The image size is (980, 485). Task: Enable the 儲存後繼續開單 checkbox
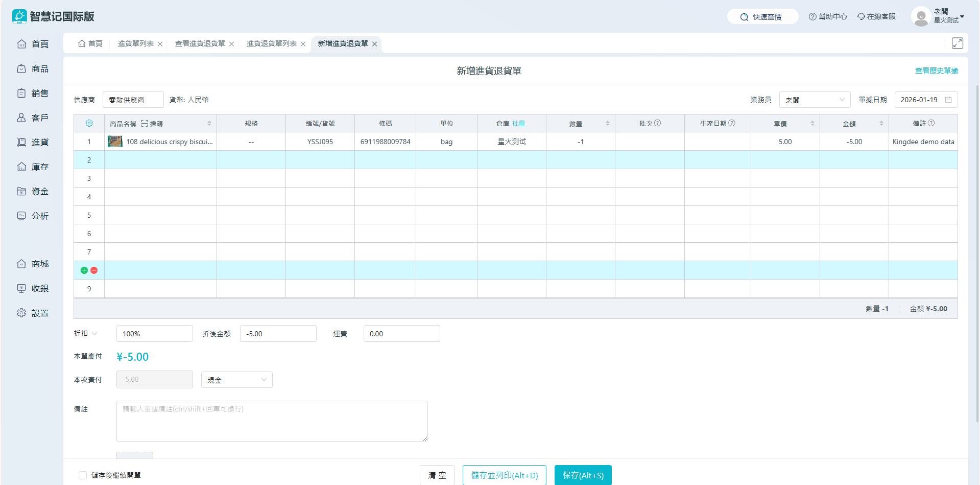[83, 475]
